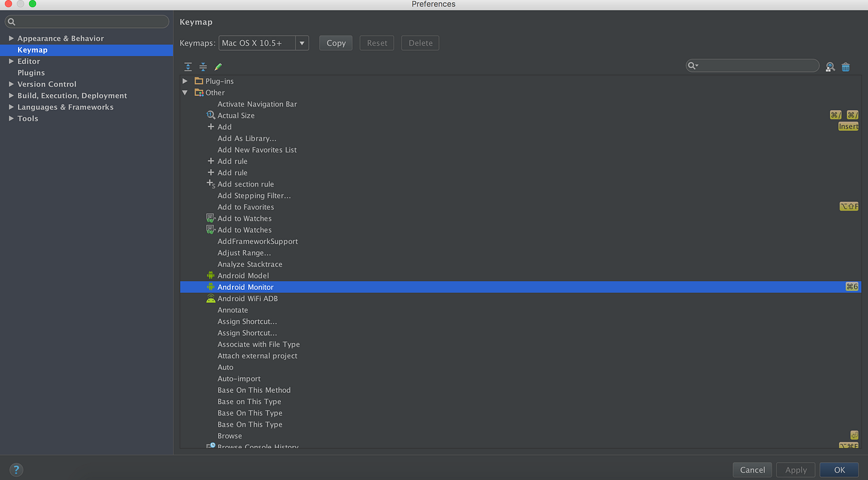The width and height of the screenshot is (868, 480).
Task: Click the plus icon next to Add rule
Action: [x=211, y=160]
